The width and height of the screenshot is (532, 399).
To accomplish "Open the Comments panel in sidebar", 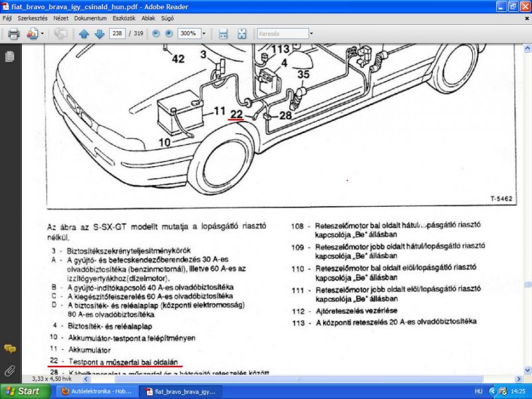I will pyautogui.click(x=10, y=348).
